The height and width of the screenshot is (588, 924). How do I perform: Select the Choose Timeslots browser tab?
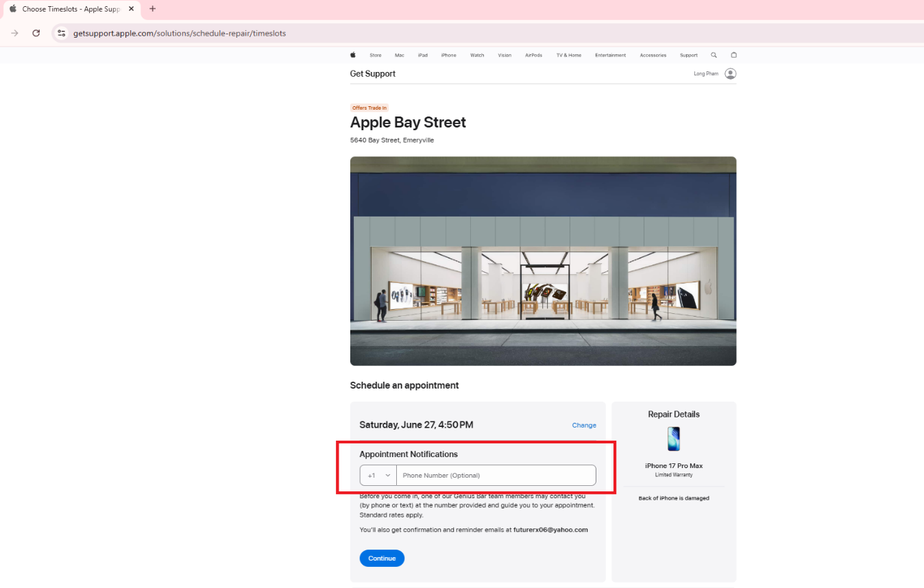click(71, 9)
